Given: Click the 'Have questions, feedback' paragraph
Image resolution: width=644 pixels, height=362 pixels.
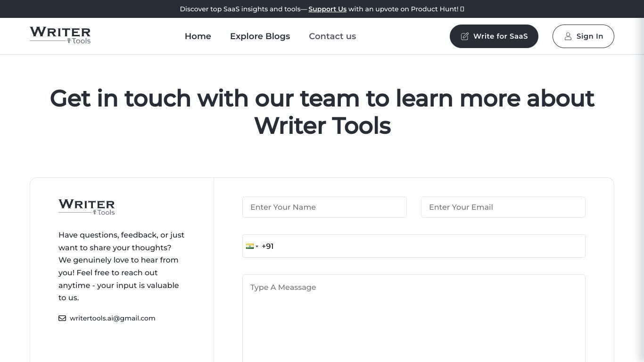Looking at the screenshot, I should point(122,266).
